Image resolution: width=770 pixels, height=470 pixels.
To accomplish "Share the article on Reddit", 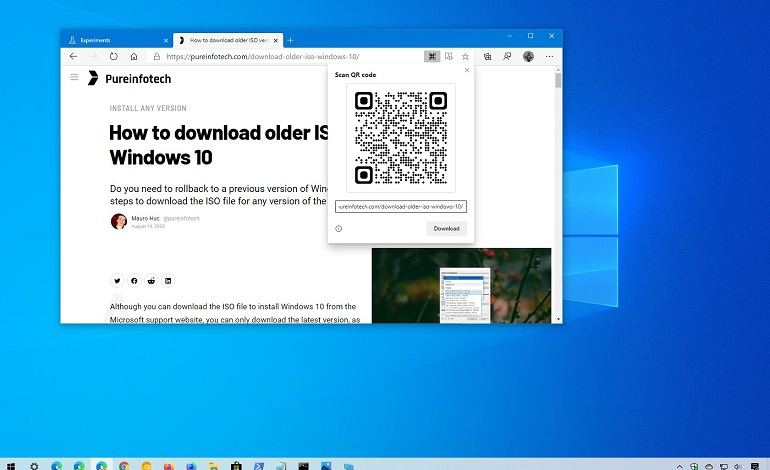I will click(151, 280).
